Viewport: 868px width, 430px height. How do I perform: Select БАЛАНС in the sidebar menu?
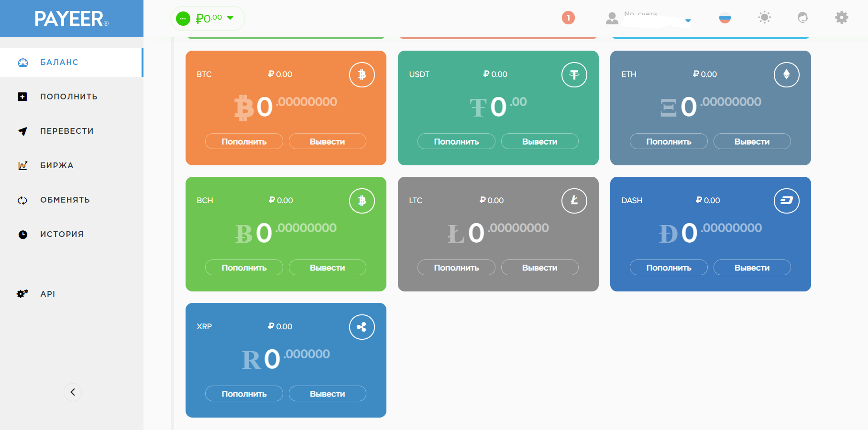click(x=71, y=62)
